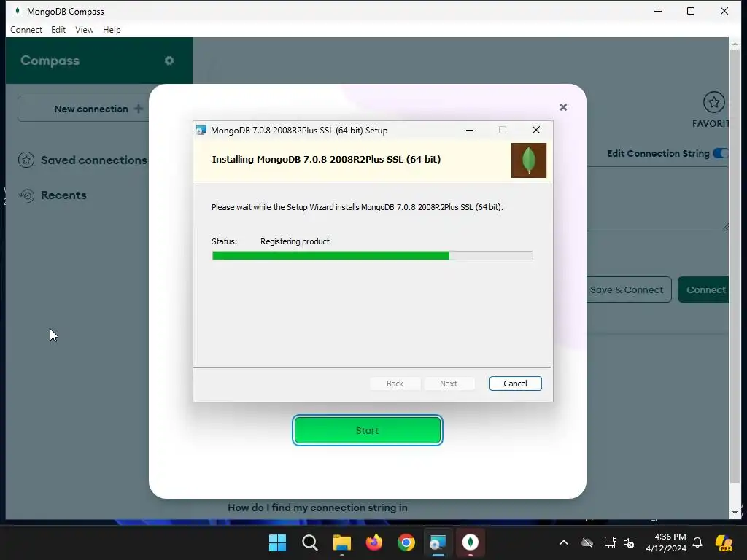747x560 pixels.
Task: Switch to installer taskbar icon
Action: pos(438,542)
